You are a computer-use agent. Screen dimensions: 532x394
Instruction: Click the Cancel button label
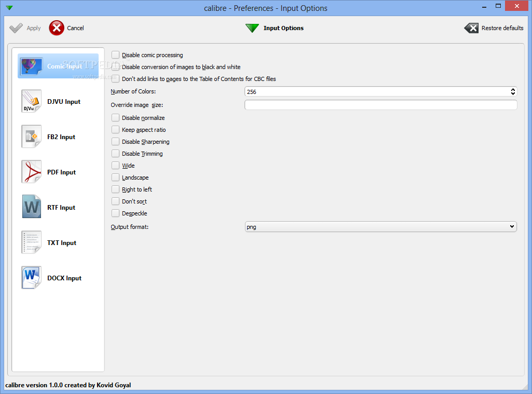75,28
